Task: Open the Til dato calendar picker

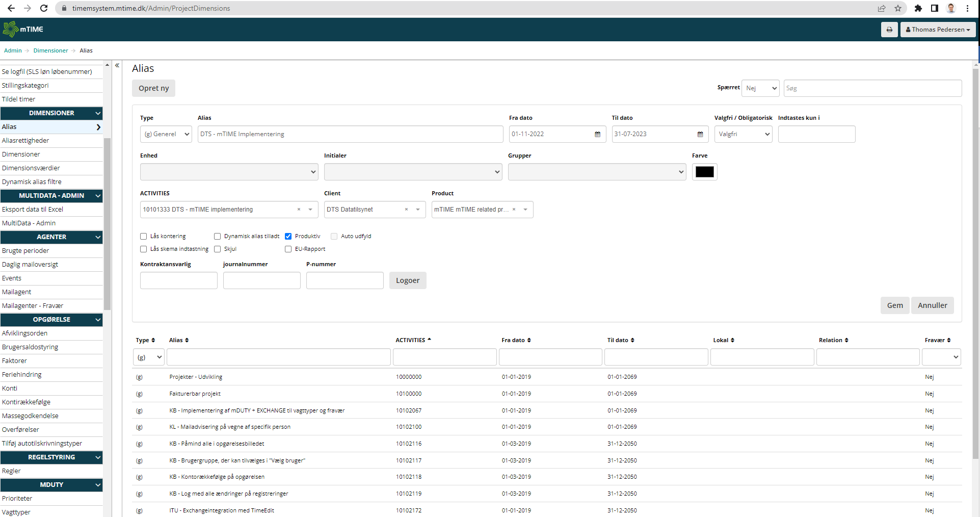Action: coord(700,134)
